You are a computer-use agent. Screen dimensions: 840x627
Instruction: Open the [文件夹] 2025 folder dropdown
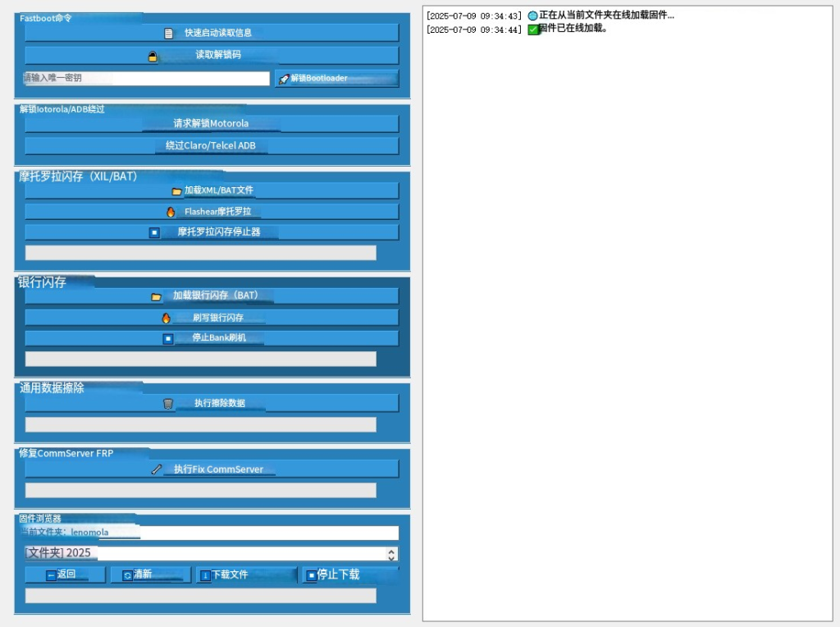tap(205, 554)
